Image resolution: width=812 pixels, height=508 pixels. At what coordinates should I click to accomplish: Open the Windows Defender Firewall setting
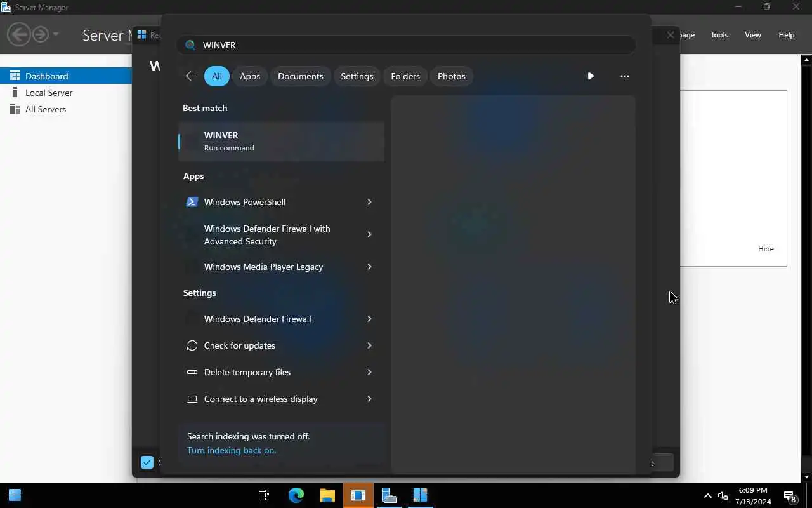point(272,319)
